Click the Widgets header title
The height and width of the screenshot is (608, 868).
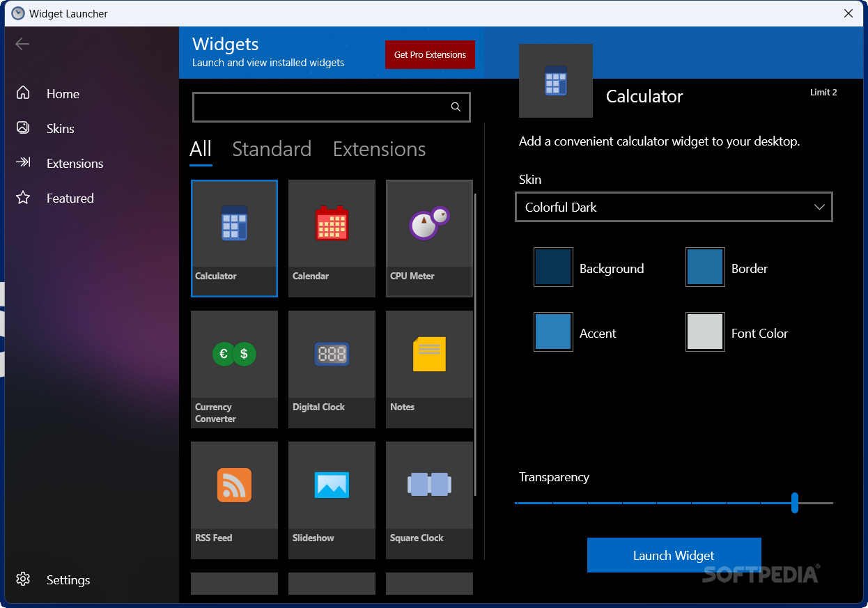[225, 44]
